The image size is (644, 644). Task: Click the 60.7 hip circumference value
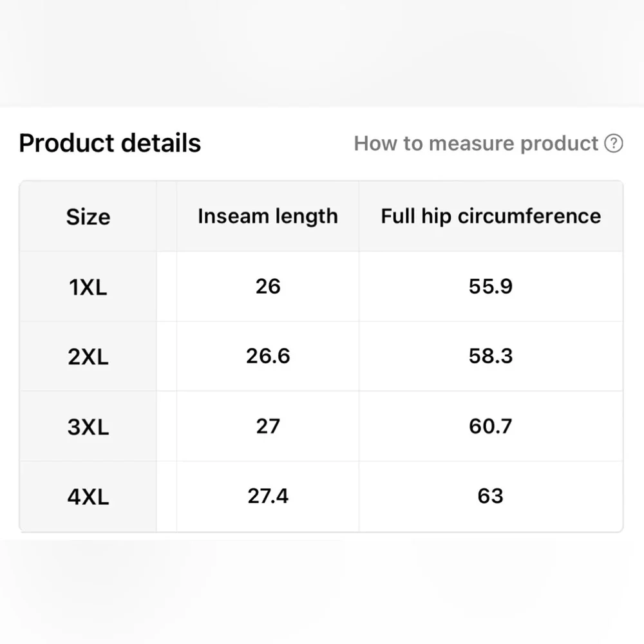pyautogui.click(x=491, y=426)
